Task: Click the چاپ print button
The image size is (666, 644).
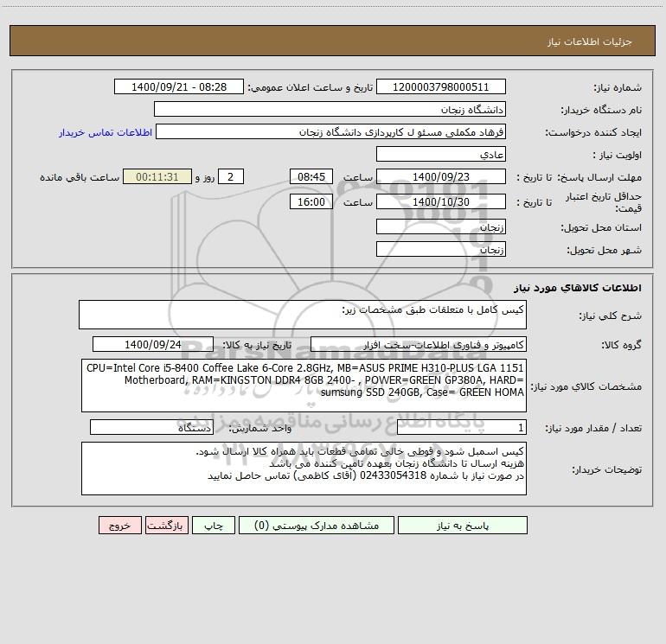Action: pos(214,526)
